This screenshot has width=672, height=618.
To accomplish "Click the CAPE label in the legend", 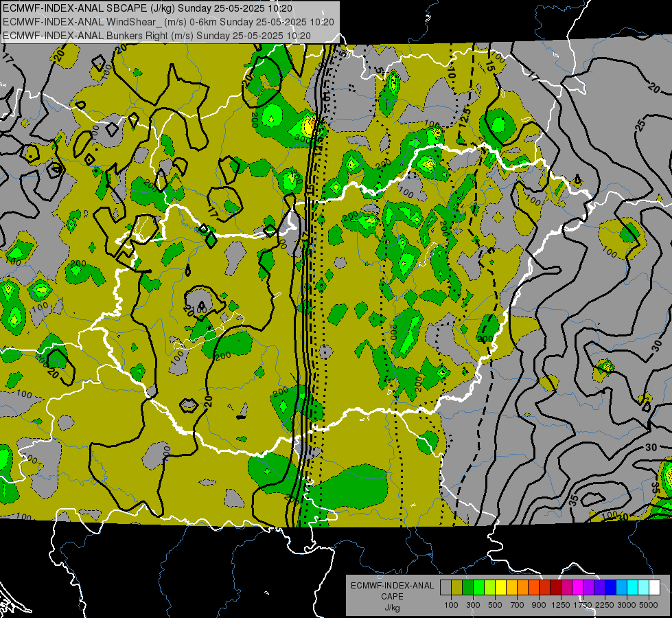I will point(392,596).
